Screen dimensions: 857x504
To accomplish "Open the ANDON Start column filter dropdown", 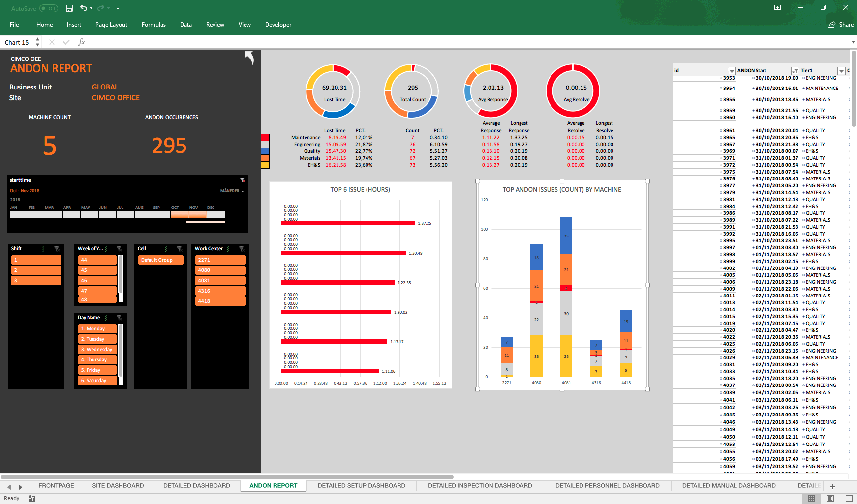I will (795, 71).
